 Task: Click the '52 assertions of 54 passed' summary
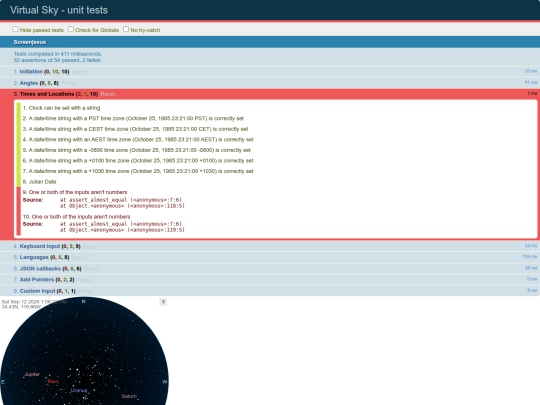pos(58,60)
